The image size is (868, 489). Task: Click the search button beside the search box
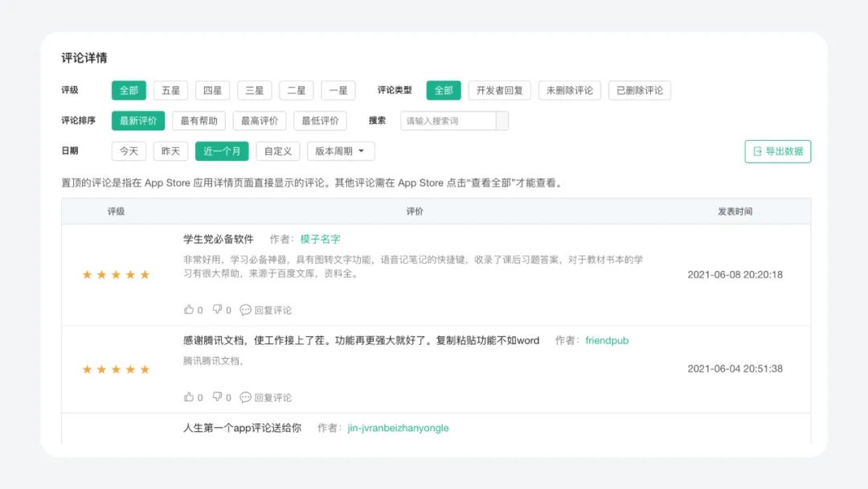pyautogui.click(x=502, y=121)
